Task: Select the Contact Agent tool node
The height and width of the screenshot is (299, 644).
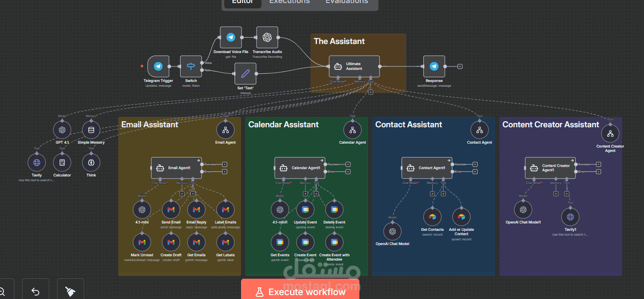Action: coord(479,130)
